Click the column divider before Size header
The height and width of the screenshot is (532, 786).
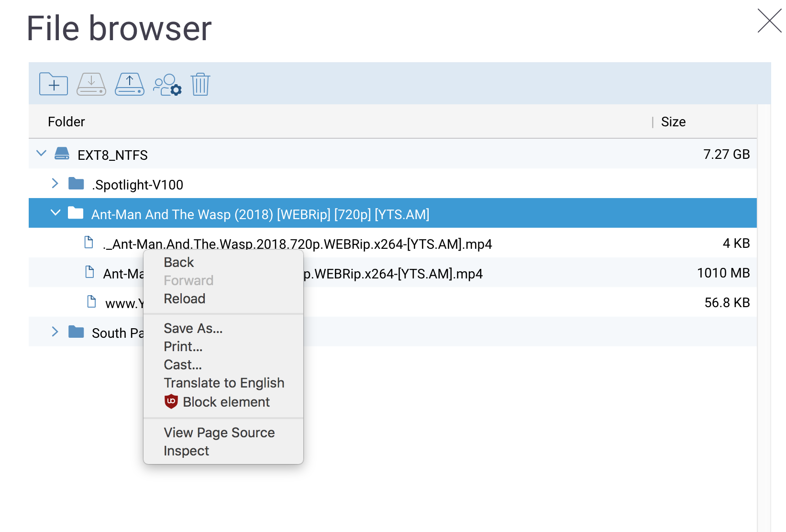click(x=653, y=122)
